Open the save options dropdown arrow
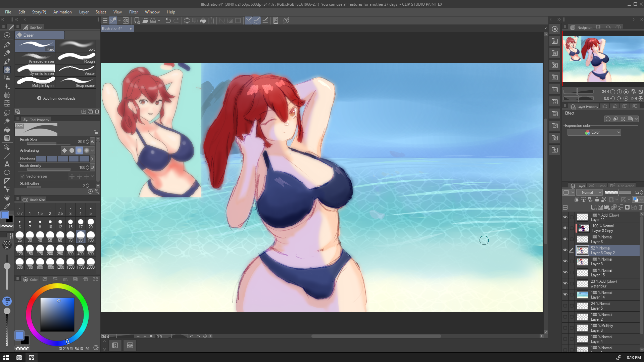Screen dimensions: 644x362 coord(159,20)
